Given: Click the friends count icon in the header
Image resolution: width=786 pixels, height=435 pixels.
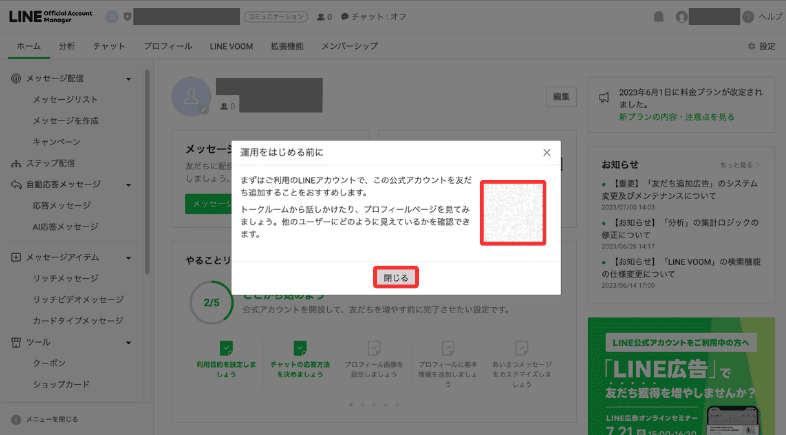Looking at the screenshot, I should click(321, 17).
